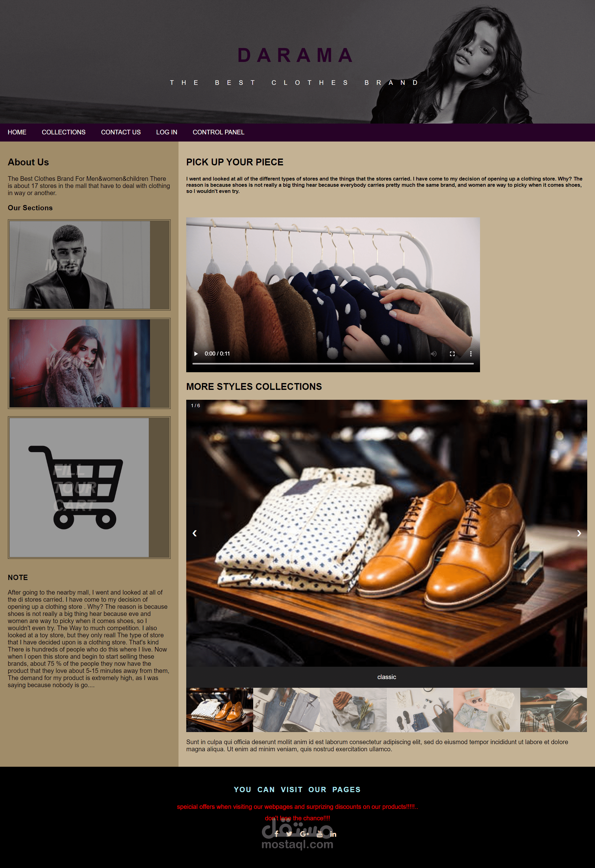
Task: Open the Facebook page icon in footer
Action: [x=276, y=834]
